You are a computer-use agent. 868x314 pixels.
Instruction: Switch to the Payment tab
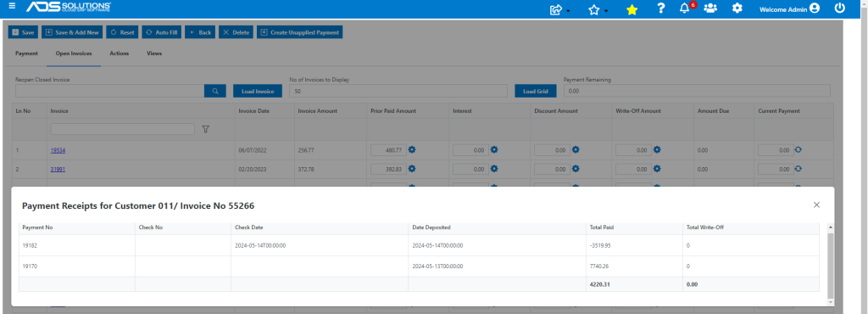point(26,53)
